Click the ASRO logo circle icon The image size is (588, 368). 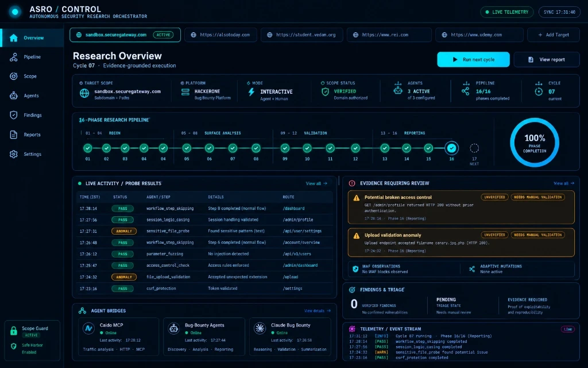15,12
